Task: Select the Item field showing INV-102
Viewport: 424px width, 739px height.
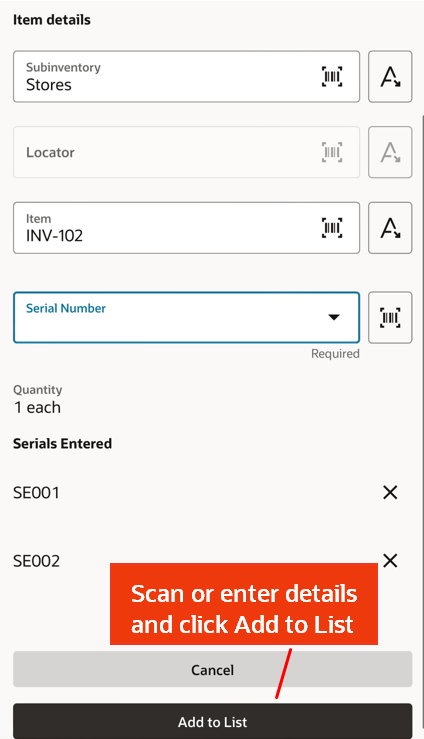Action: pos(187,228)
